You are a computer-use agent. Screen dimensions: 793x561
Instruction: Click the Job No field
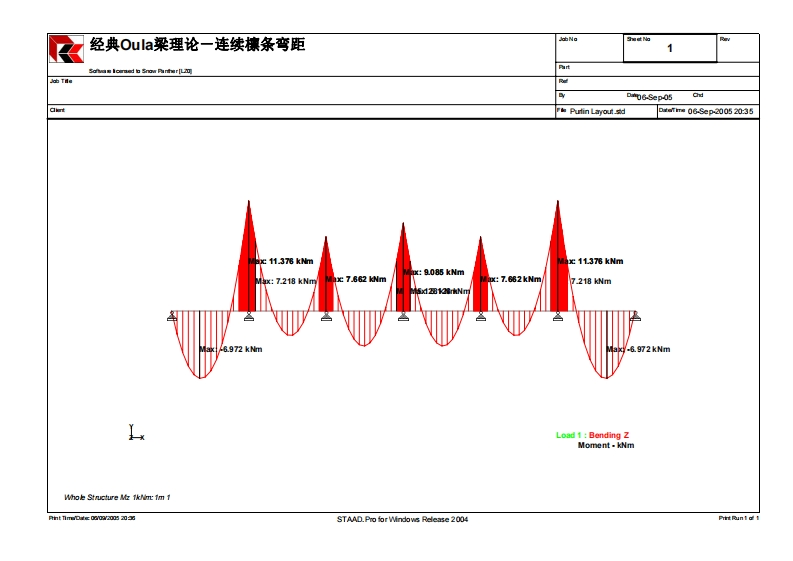pos(589,48)
